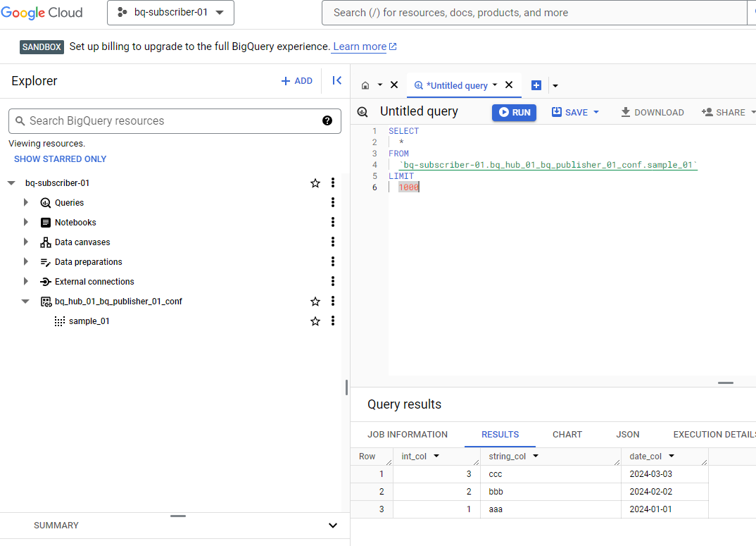This screenshot has height=546, width=756.
Task: Click the Data canvases icon
Action: (x=46, y=242)
